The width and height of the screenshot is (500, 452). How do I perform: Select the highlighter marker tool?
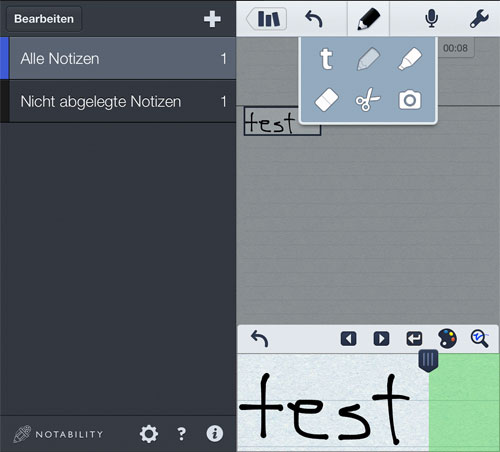point(410,59)
